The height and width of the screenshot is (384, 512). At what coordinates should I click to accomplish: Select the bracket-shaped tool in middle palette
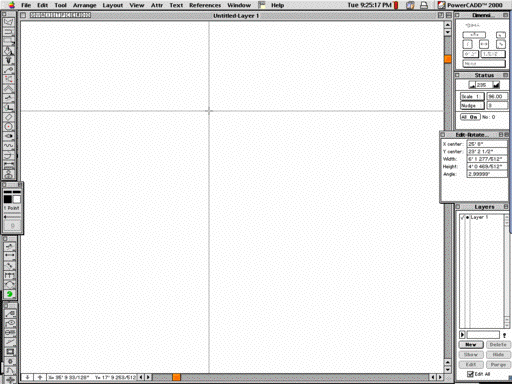point(9,275)
